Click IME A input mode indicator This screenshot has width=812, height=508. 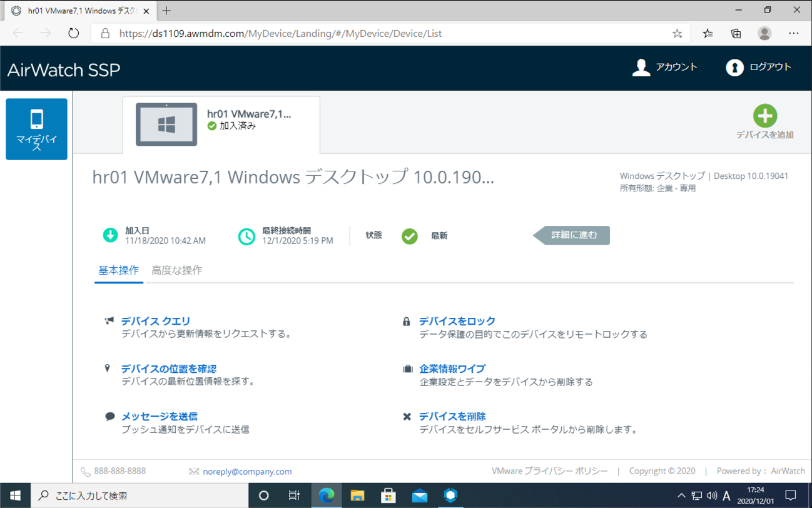coord(726,496)
